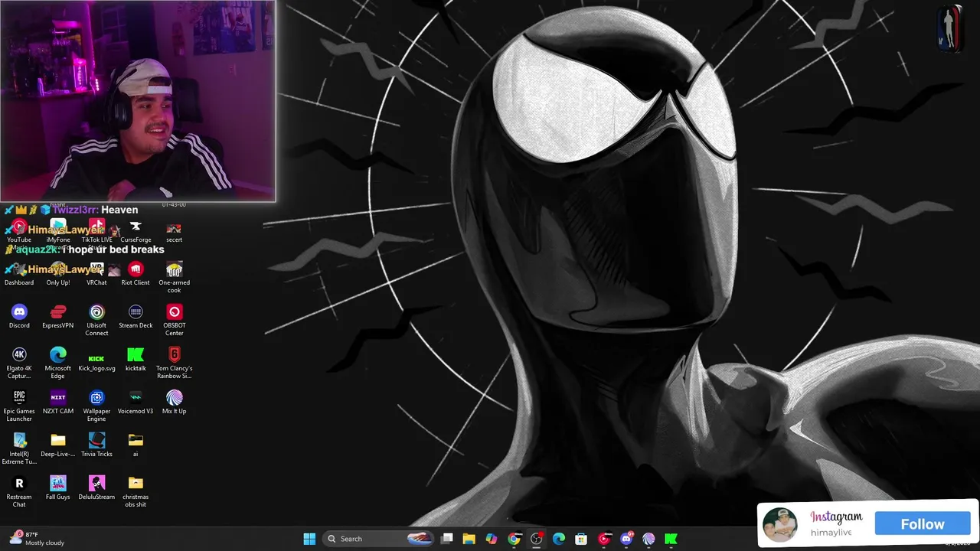Image resolution: width=980 pixels, height=551 pixels.
Task: Open the Mix It Up desktop shortcut
Action: (175, 402)
